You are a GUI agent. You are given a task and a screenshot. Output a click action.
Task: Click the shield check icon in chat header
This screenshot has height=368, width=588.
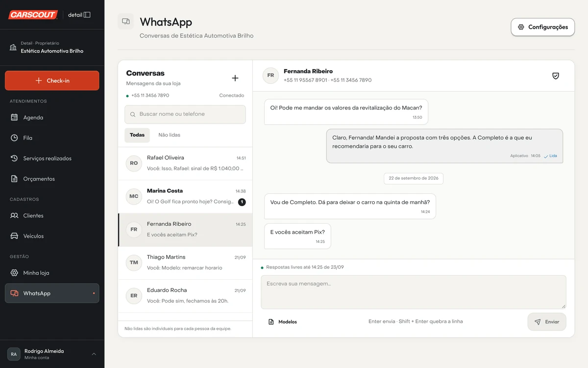tap(556, 76)
